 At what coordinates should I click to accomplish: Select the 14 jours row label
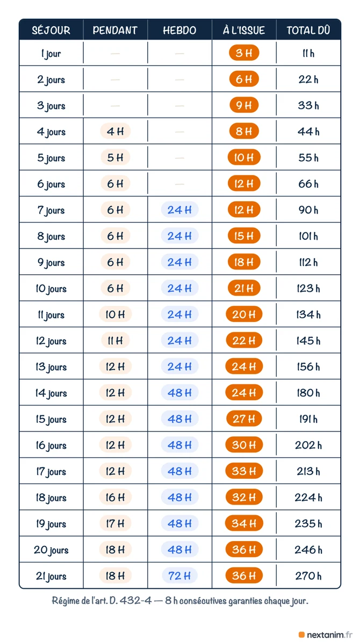[x=51, y=393]
